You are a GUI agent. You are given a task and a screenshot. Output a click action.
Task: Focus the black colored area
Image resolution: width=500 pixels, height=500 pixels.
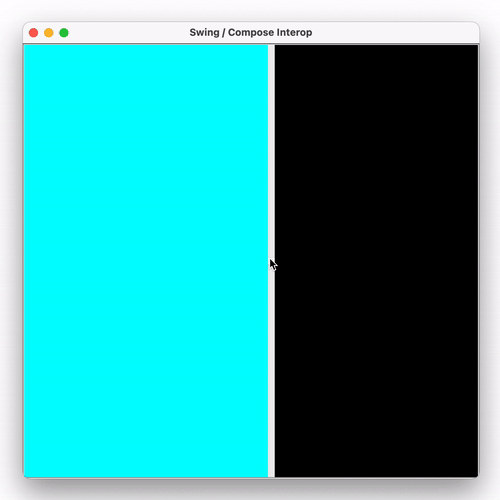[376, 261]
